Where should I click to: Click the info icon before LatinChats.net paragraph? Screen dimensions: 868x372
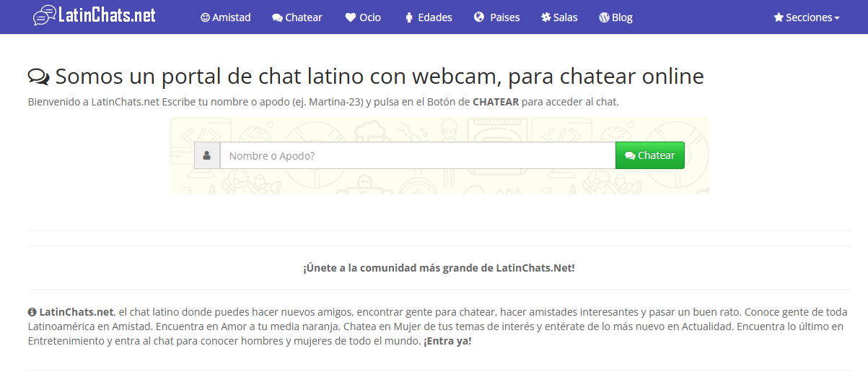point(32,312)
